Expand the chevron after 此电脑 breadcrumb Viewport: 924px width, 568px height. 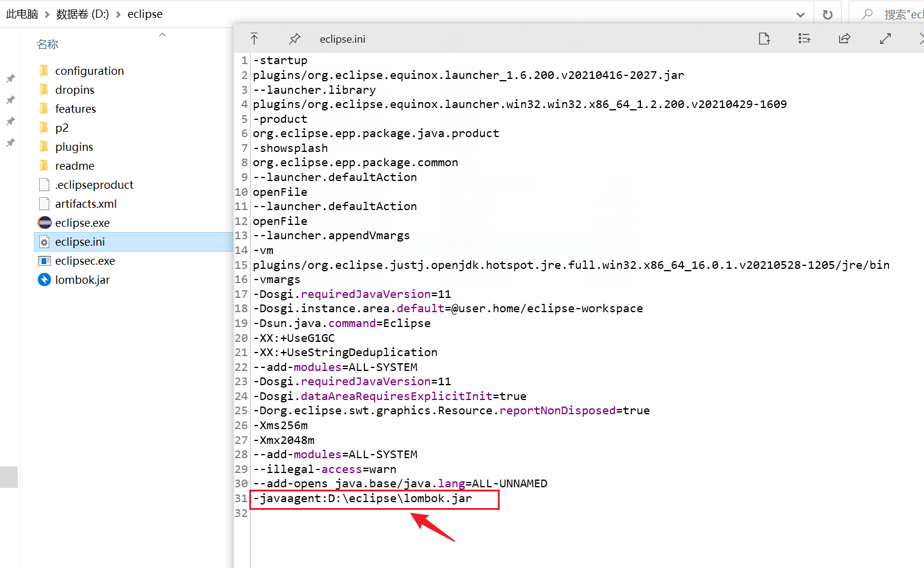coord(47,14)
